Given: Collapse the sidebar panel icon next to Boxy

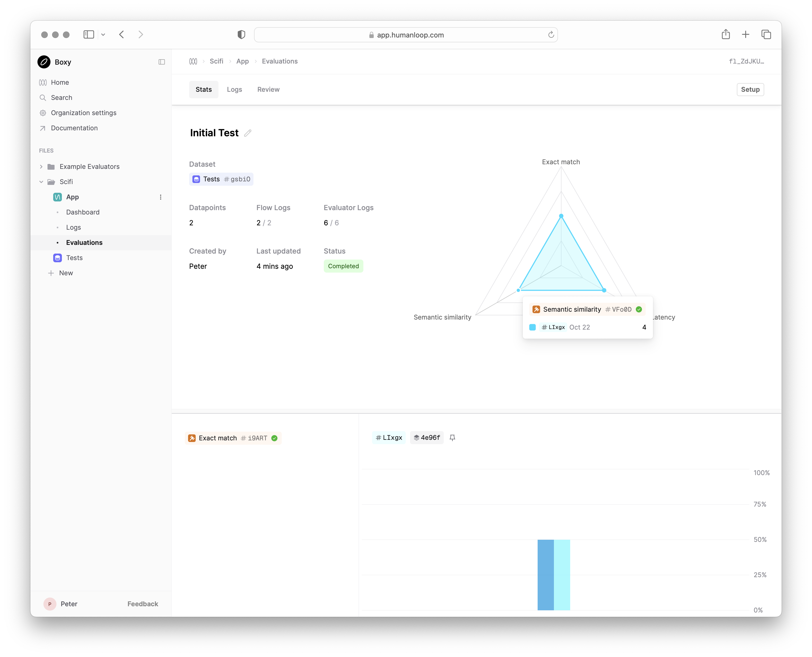Looking at the screenshot, I should (x=161, y=62).
